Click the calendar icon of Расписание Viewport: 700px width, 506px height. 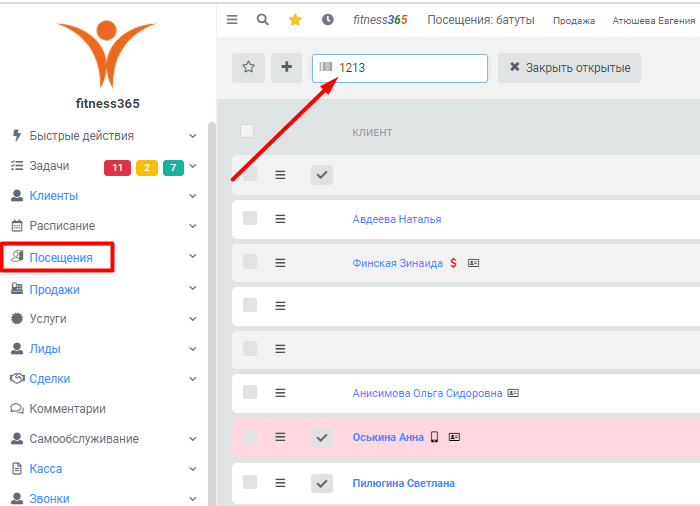click(17, 226)
